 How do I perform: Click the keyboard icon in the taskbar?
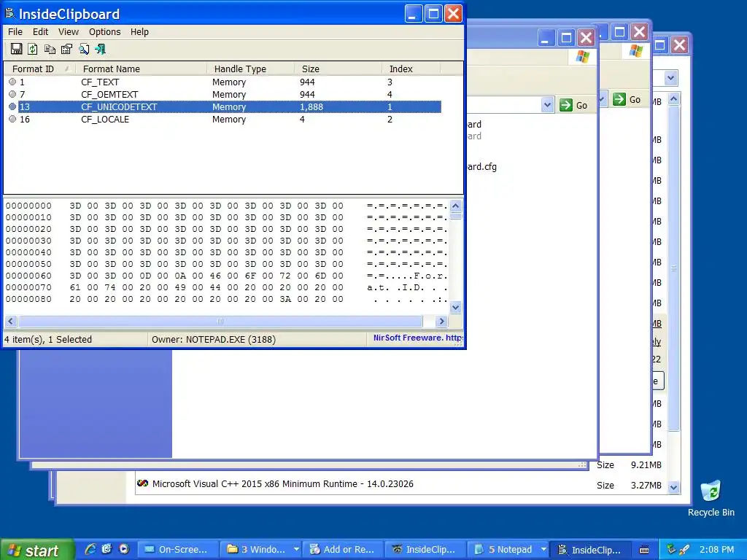click(644, 550)
